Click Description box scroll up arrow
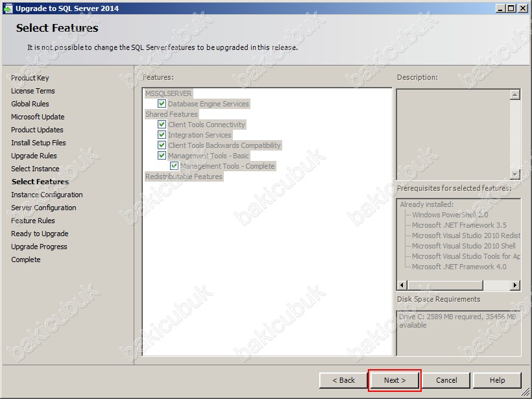 515,95
